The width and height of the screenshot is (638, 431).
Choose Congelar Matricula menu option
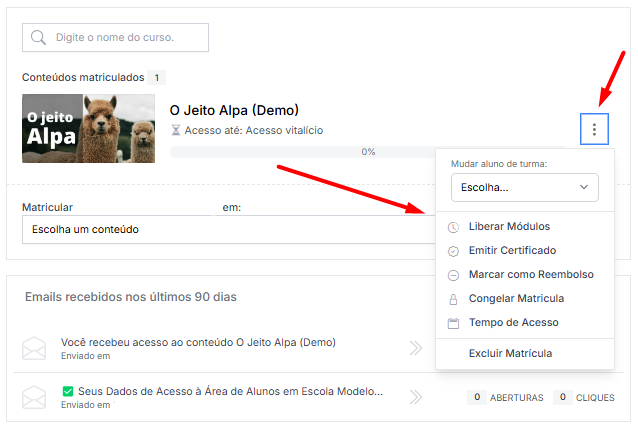[x=524, y=298]
